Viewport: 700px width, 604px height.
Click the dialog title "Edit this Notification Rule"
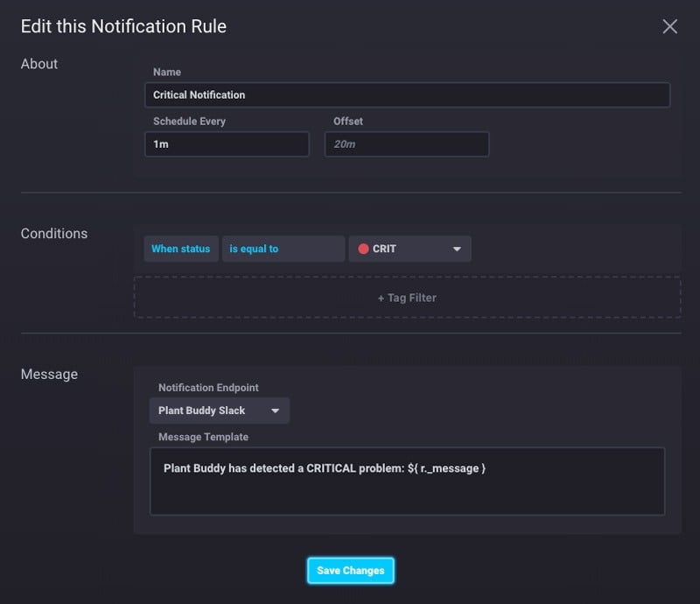[x=123, y=26]
